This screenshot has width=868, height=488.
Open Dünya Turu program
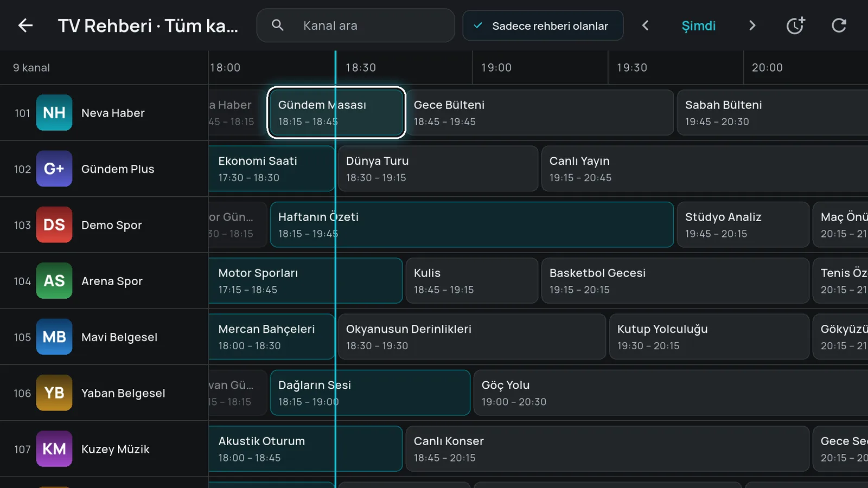(x=438, y=169)
